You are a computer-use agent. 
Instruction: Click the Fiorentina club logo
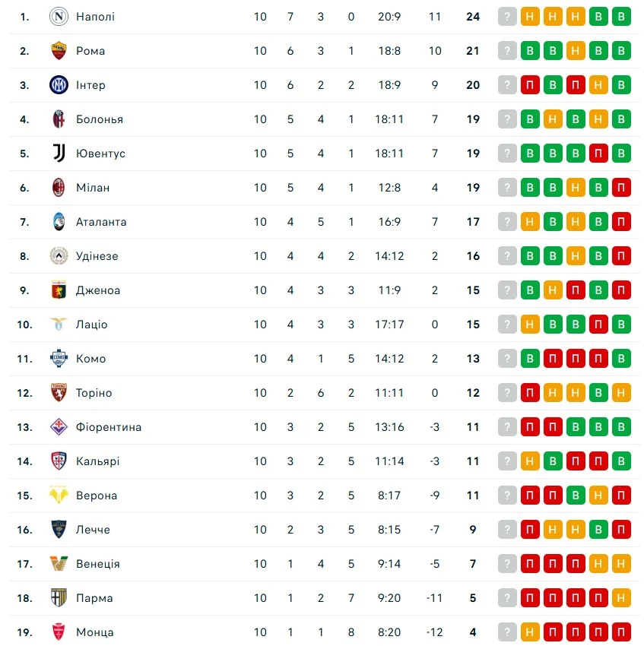click(59, 427)
